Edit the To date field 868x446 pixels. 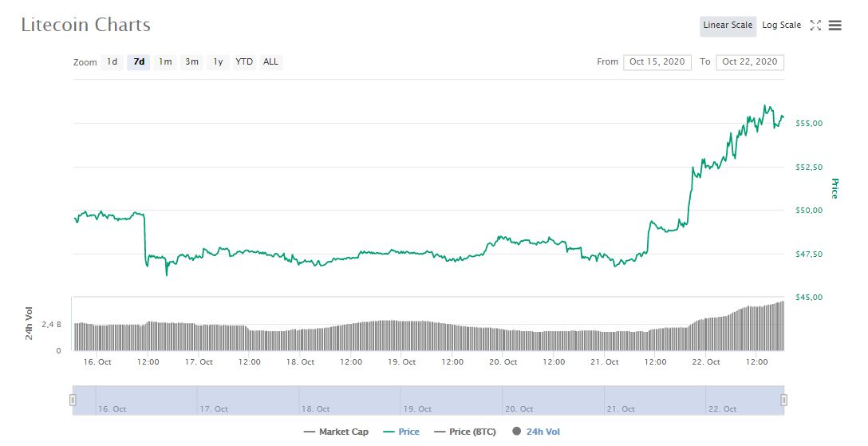[750, 62]
